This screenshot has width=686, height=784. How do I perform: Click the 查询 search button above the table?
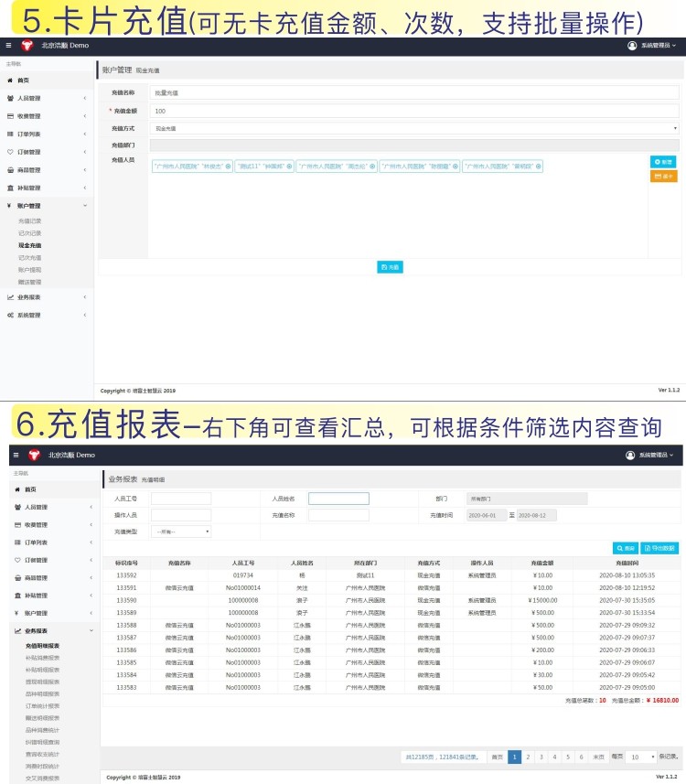[x=625, y=548]
